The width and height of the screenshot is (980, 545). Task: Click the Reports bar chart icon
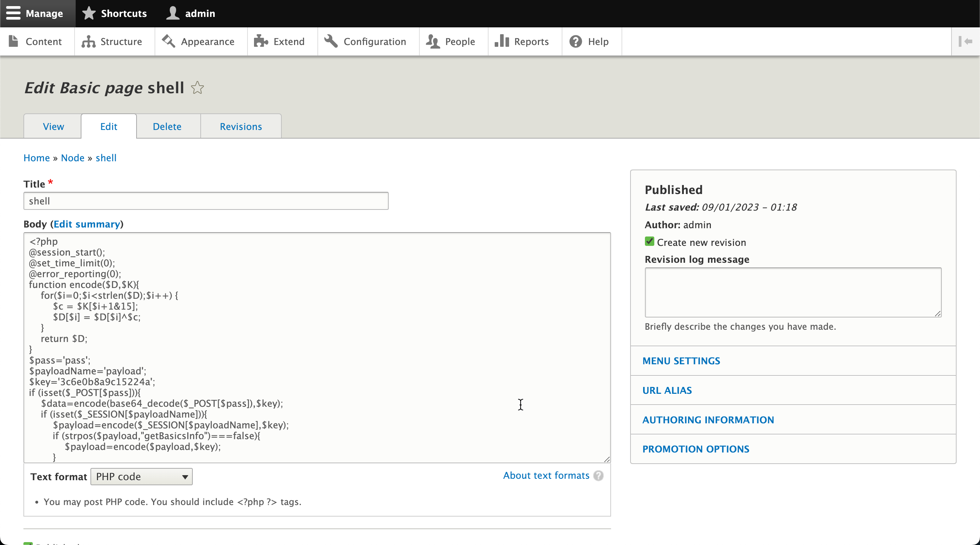pos(502,41)
